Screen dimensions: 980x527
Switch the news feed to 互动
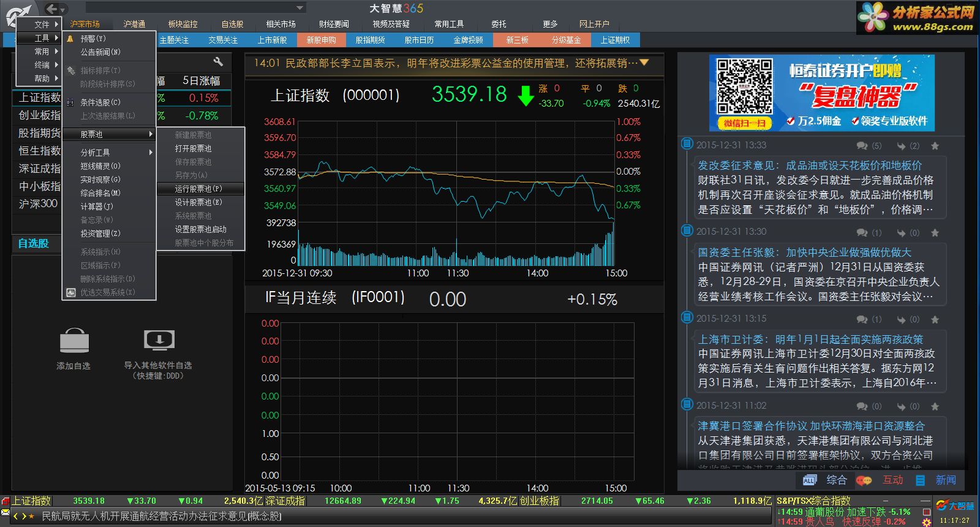[892, 480]
